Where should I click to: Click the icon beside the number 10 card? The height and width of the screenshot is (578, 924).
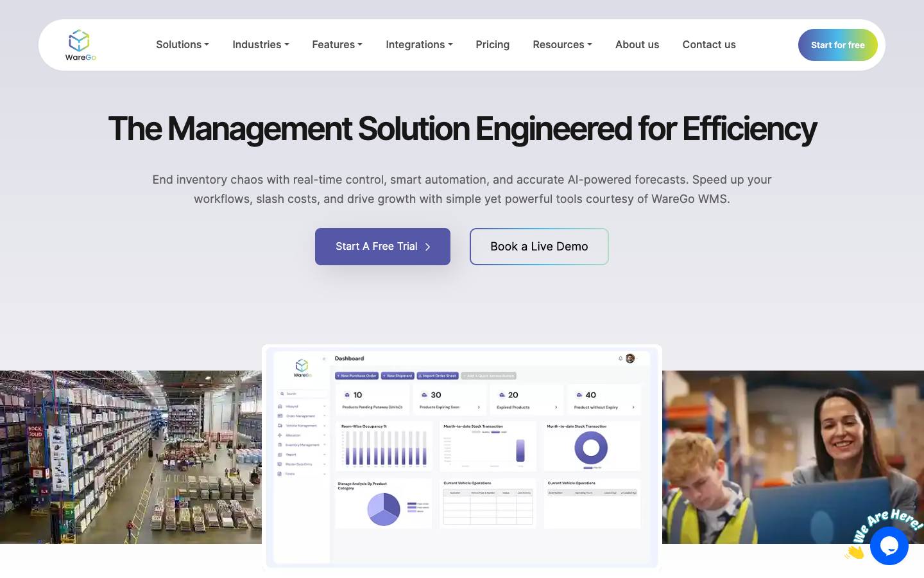pos(347,395)
